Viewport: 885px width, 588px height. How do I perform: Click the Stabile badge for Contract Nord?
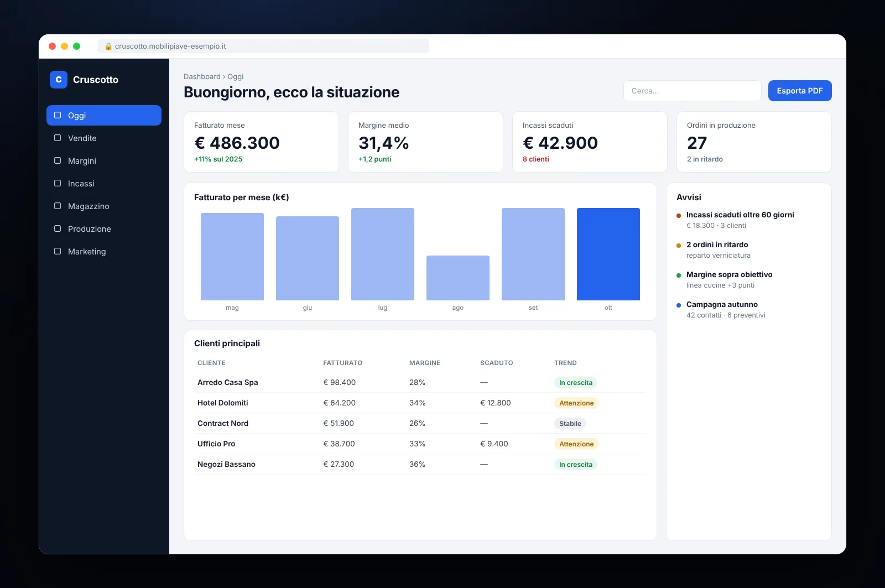point(570,424)
